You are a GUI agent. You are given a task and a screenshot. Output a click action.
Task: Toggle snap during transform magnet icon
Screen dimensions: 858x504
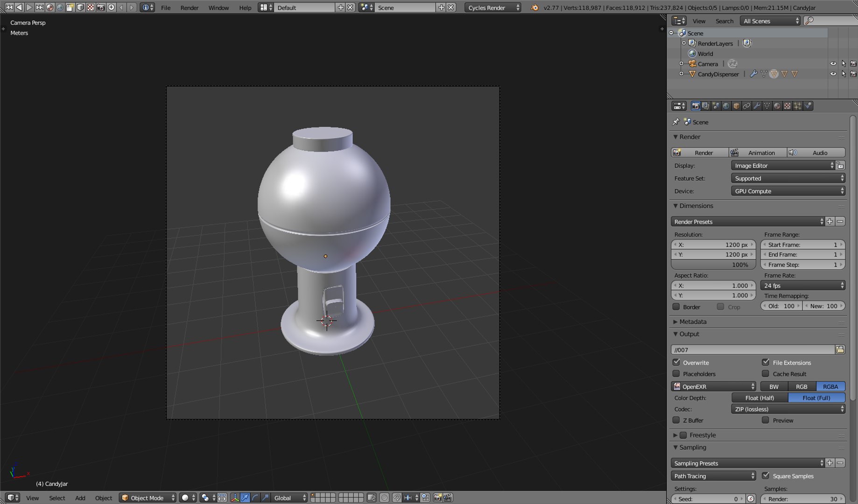pos(397,498)
